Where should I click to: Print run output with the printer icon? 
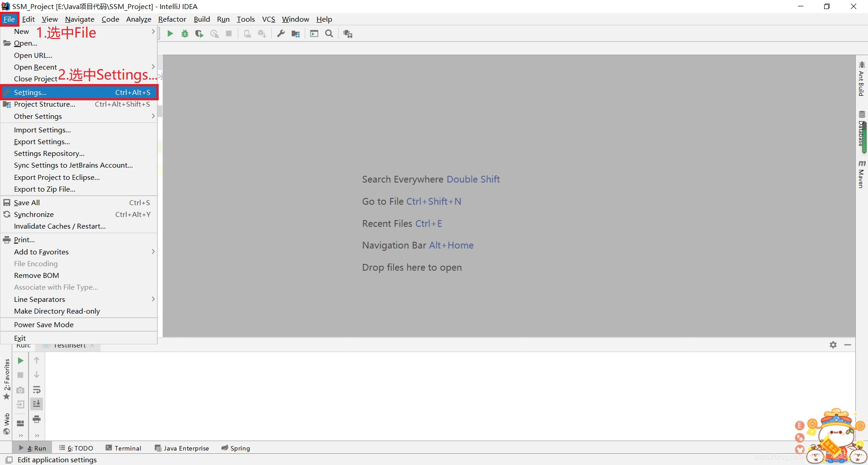(x=37, y=419)
